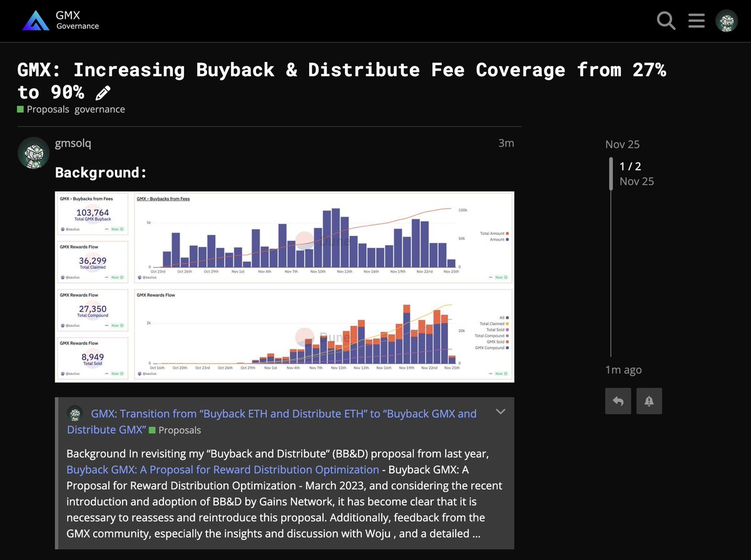Open gmsolq's avatar beside the post
Screen dimensions: 751x560
33,153
